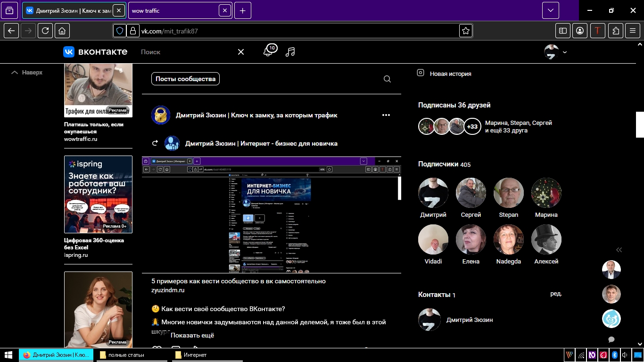Expand post text with Показать ещё

(192, 335)
